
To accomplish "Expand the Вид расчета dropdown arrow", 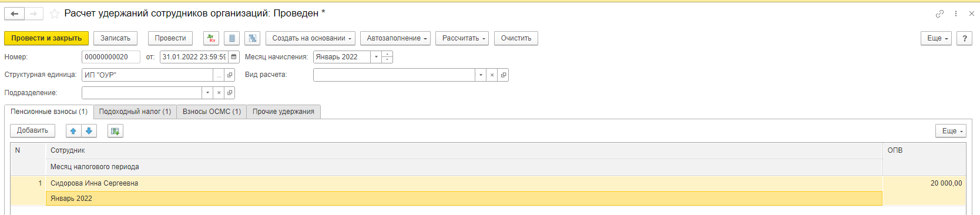I will click(481, 75).
